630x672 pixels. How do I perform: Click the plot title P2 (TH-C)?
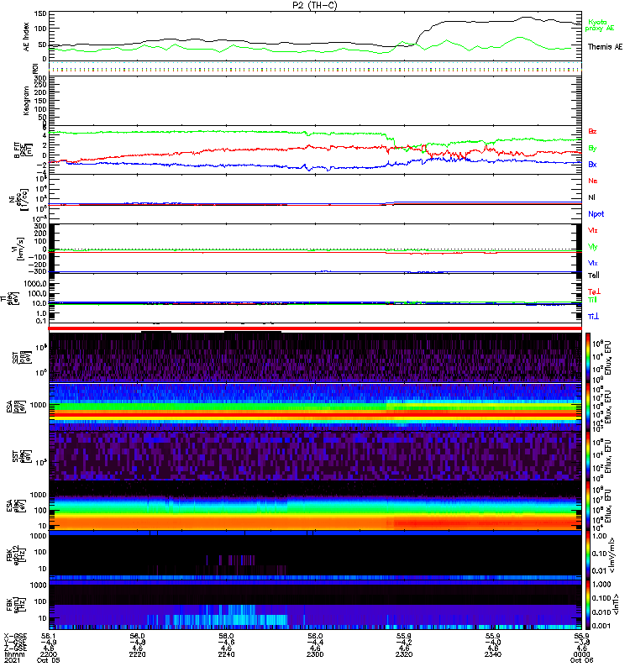point(314,5)
